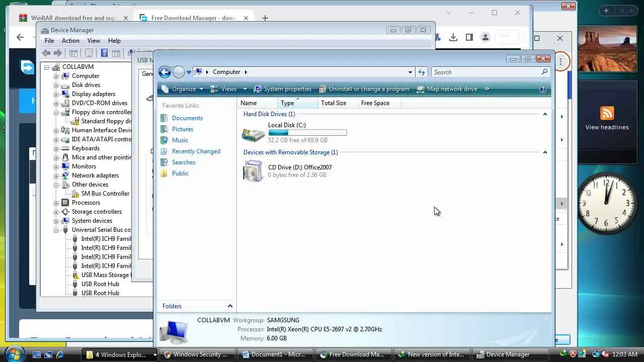The height and width of the screenshot is (362, 644).
Task: Open System properties from the toolbar
Action: tap(283, 89)
